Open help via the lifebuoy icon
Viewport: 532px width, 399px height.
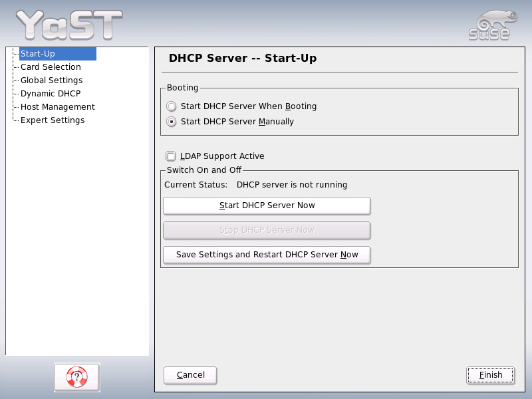tap(76, 377)
